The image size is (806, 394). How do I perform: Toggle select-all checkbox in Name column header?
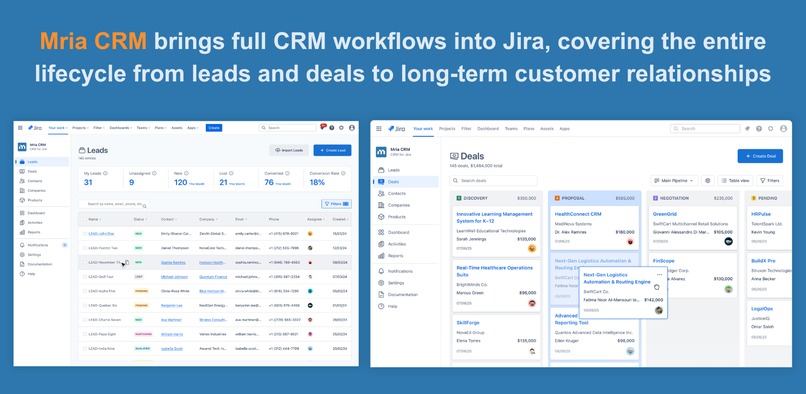pyautogui.click(x=85, y=219)
